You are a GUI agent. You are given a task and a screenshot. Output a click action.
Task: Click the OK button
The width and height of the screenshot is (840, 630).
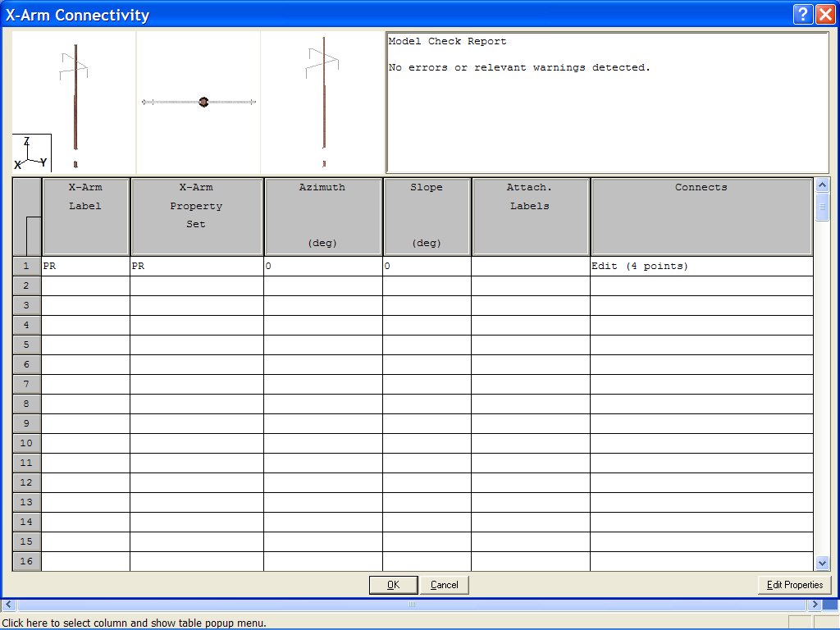(x=393, y=584)
